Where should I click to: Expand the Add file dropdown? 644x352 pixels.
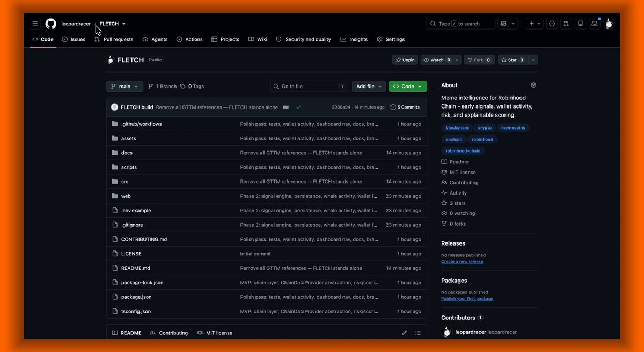(370, 86)
